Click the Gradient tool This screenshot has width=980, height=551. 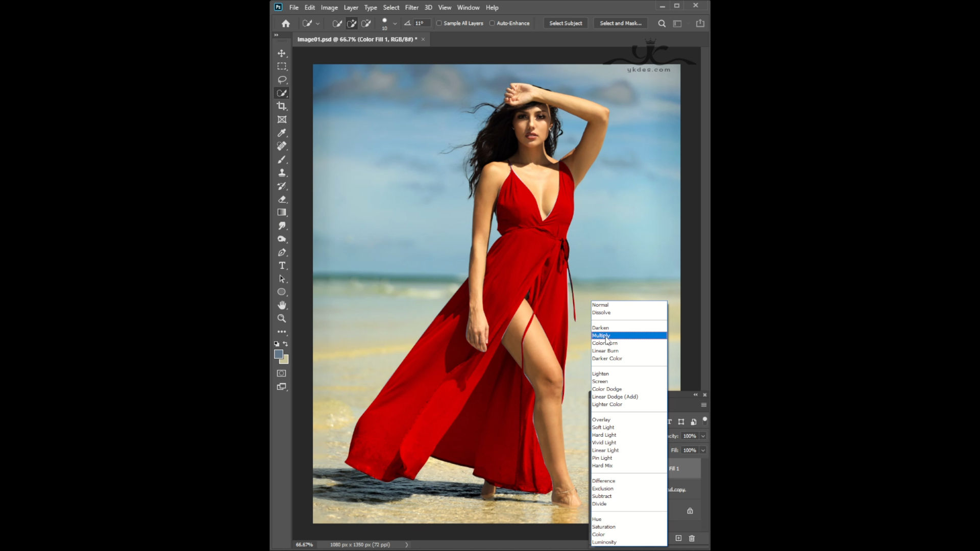click(x=281, y=212)
